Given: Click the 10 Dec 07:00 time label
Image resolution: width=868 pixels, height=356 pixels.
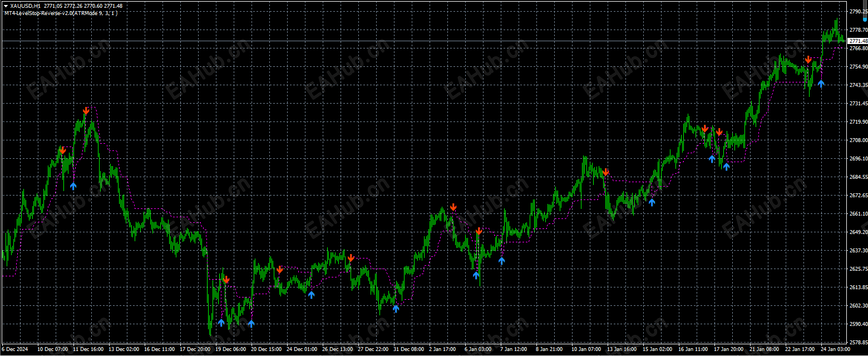Looking at the screenshot, I should tap(52, 349).
